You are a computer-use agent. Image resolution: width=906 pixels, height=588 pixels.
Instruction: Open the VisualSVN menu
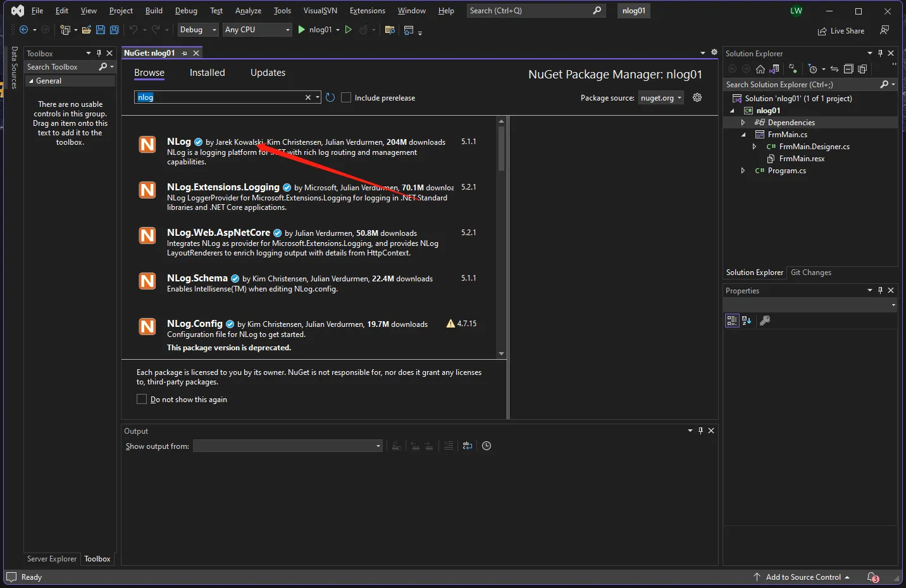point(320,11)
